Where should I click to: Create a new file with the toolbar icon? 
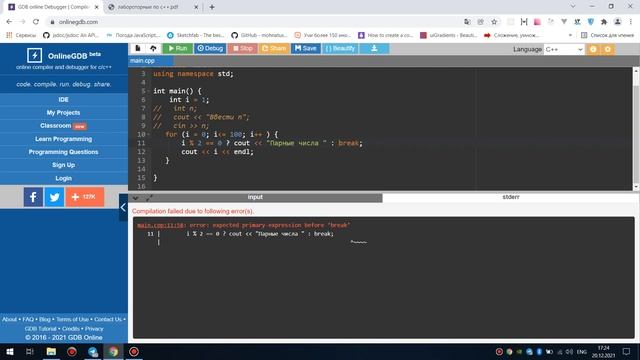coord(138,49)
